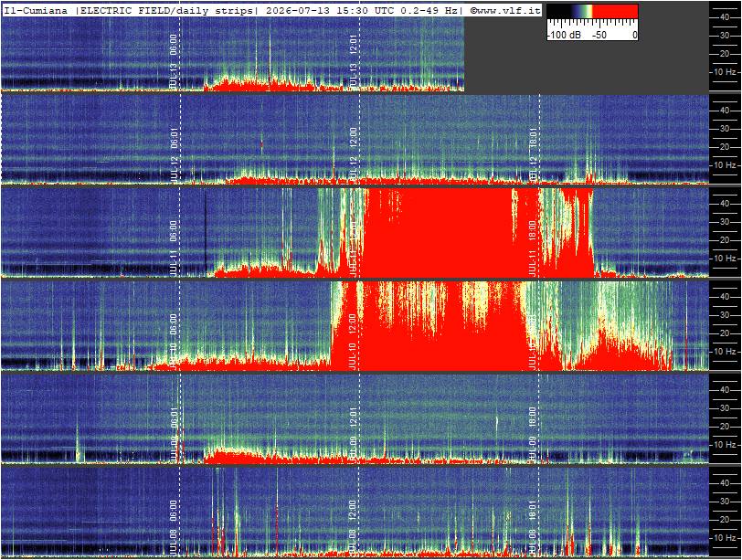The image size is (742, 560).
Task: Click the -50 label on the color legend
Action: pos(599,35)
